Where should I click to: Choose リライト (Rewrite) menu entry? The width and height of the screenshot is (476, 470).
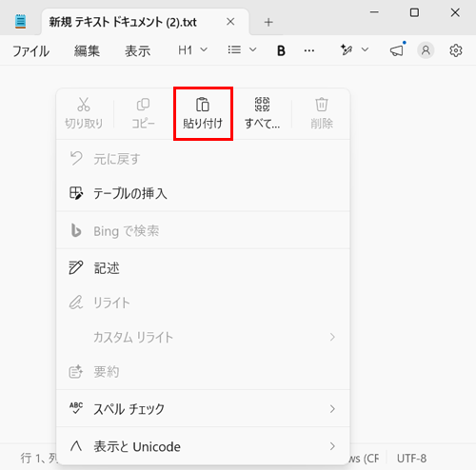(203, 303)
